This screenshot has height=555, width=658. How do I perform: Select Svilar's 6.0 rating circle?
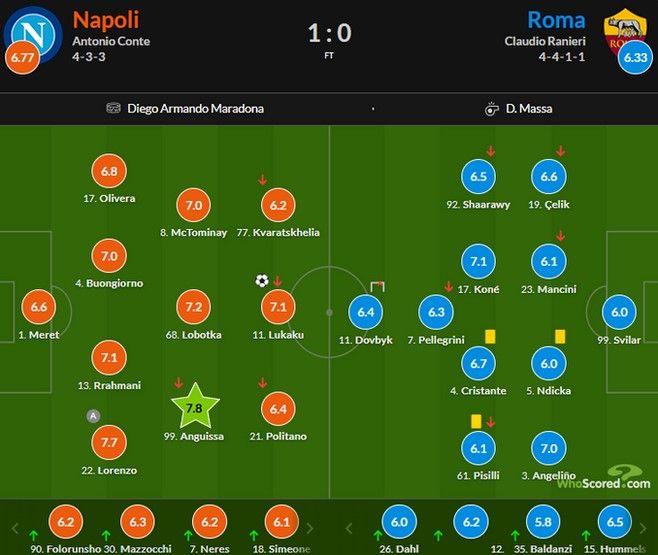coord(620,312)
